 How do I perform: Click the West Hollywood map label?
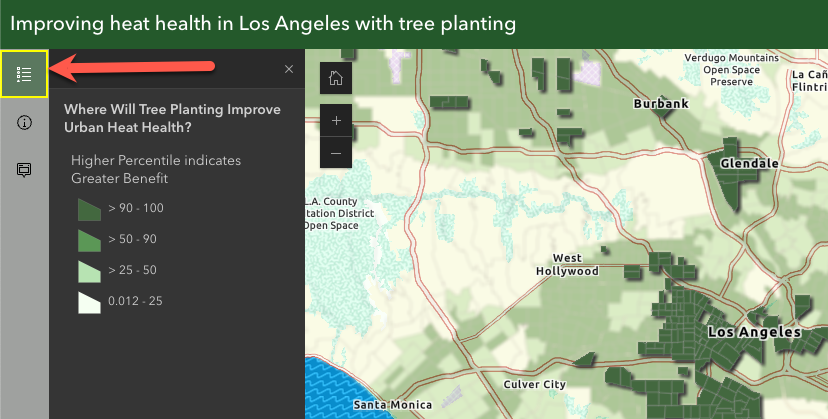click(x=567, y=265)
